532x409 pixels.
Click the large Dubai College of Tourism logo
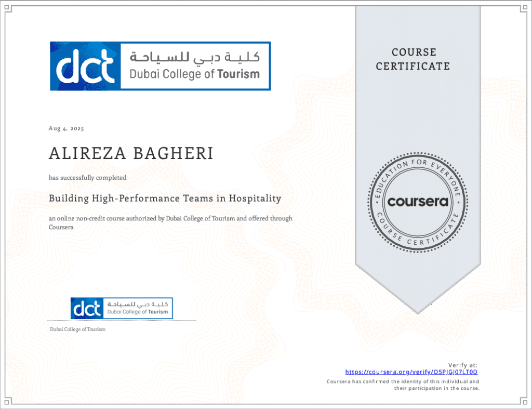click(x=160, y=66)
